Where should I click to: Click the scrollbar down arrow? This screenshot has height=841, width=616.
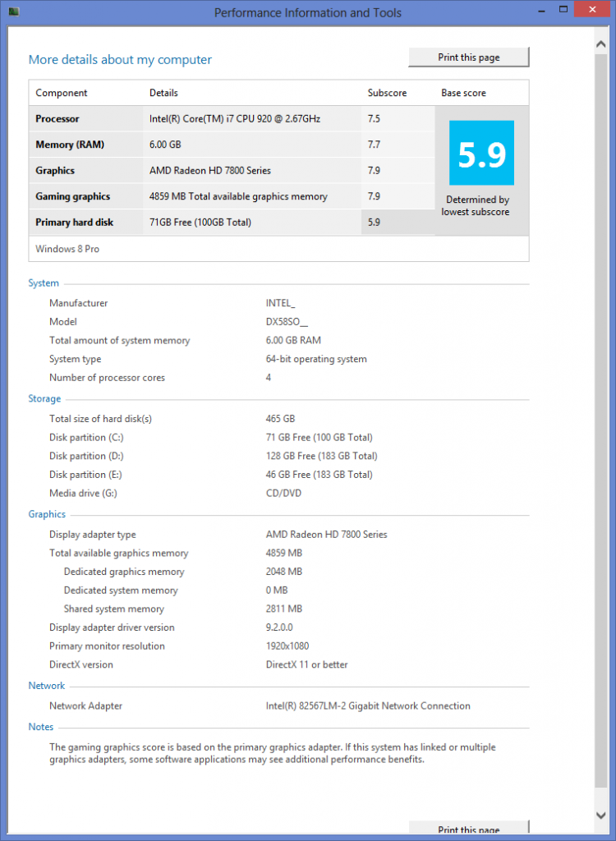(600, 815)
